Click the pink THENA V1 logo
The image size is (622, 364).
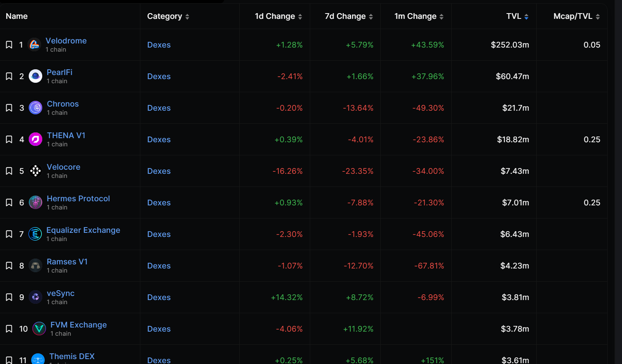(x=36, y=139)
